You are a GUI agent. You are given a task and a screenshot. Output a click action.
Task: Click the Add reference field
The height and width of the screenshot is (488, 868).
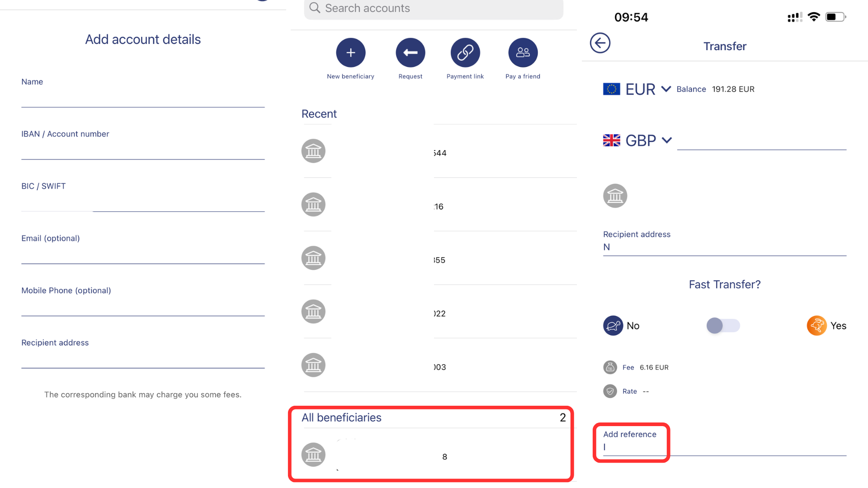(x=723, y=446)
